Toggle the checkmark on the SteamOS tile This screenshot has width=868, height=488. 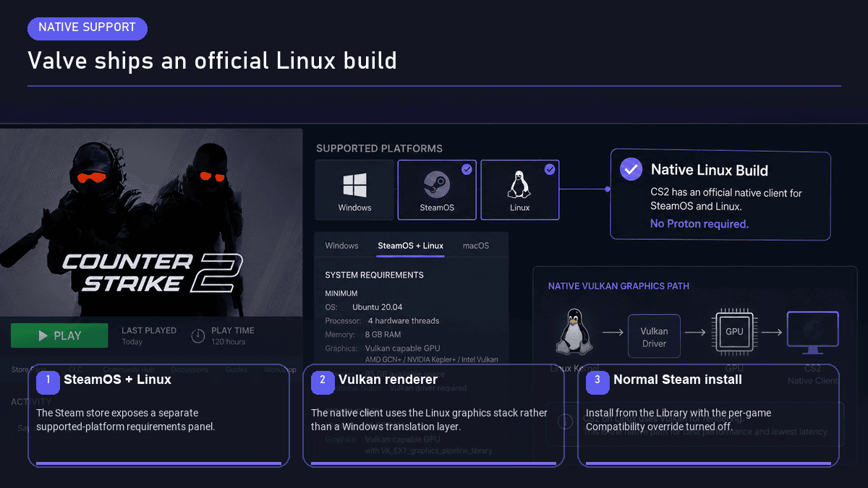467,169
